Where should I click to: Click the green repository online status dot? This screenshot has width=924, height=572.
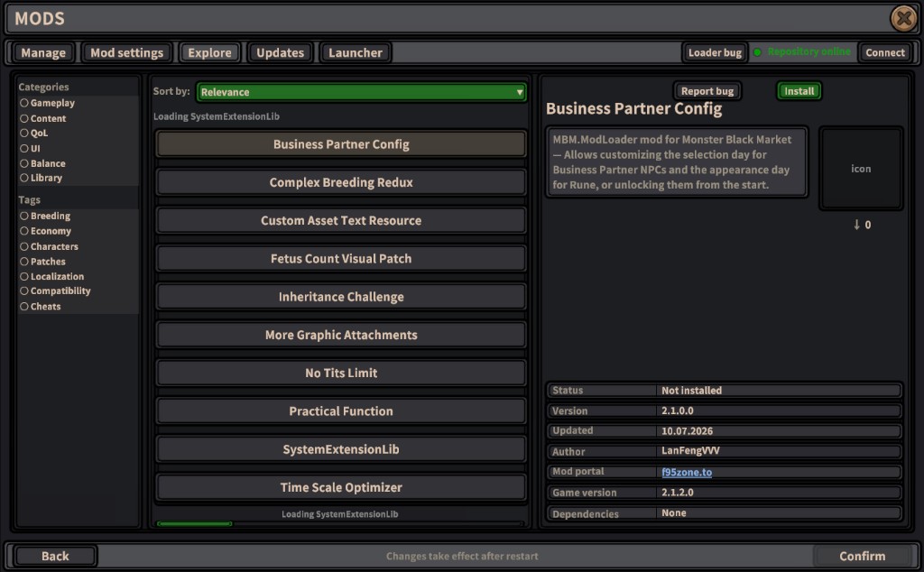757,52
